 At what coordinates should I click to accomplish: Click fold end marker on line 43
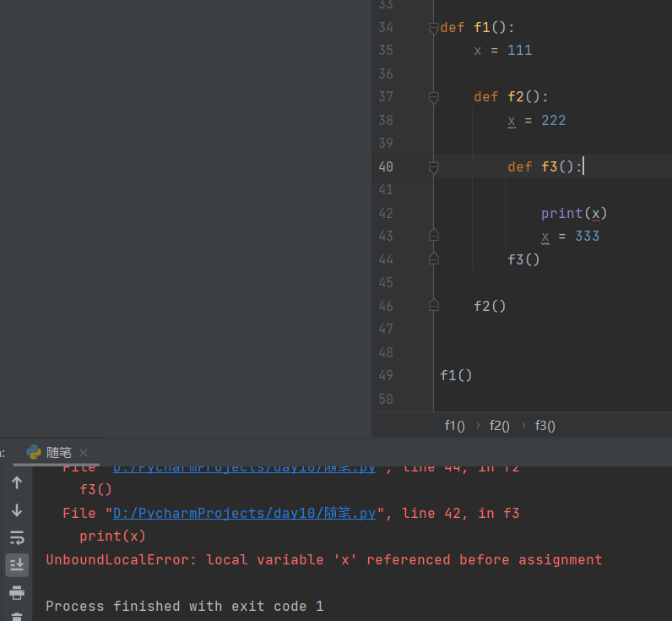pyautogui.click(x=433, y=235)
